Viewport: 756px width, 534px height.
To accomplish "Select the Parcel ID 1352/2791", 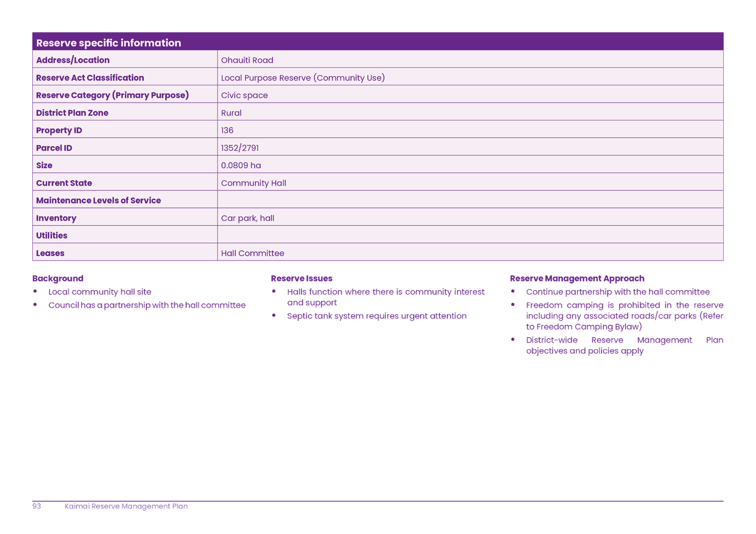I will (x=240, y=147).
